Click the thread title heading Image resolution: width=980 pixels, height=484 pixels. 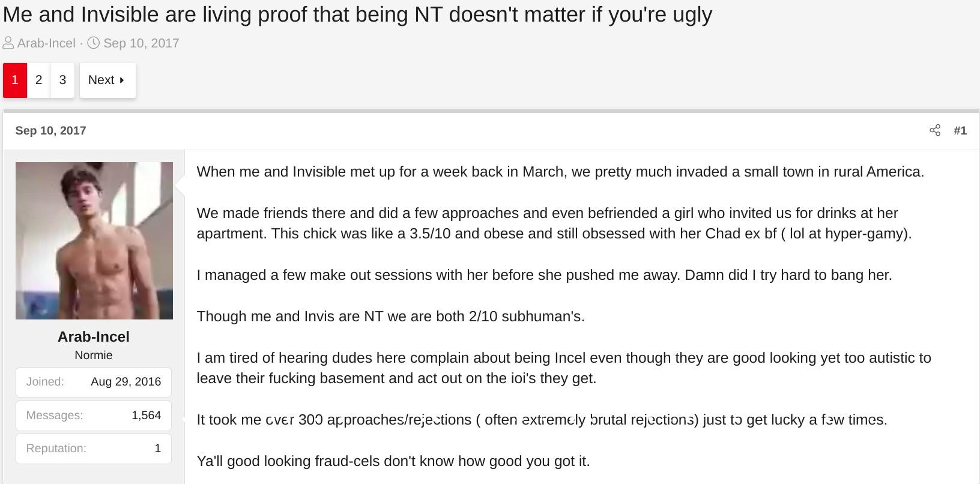[x=357, y=14]
